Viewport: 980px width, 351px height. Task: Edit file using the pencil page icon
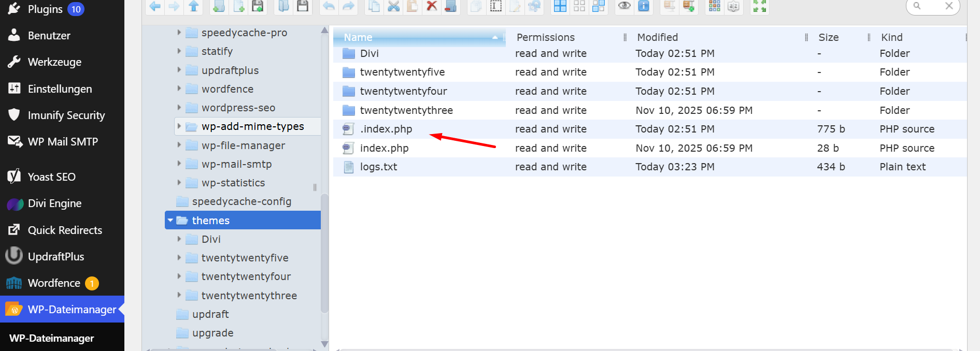(x=515, y=6)
